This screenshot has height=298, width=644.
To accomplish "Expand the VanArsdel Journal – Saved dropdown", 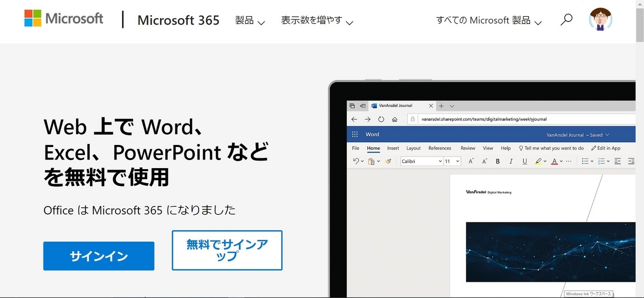I will (578, 135).
